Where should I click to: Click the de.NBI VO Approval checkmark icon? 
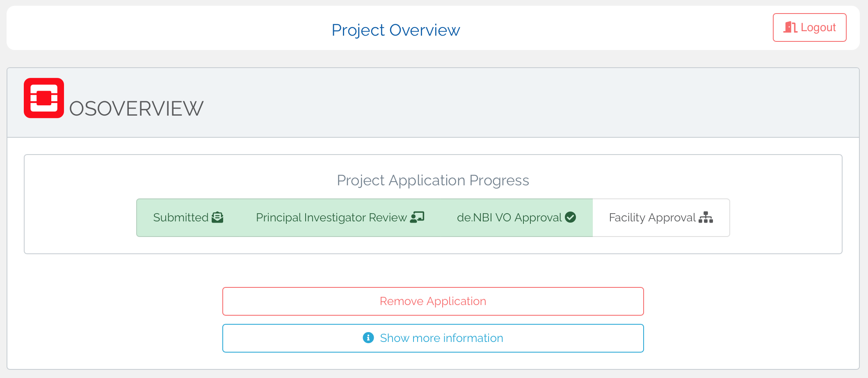coord(570,217)
